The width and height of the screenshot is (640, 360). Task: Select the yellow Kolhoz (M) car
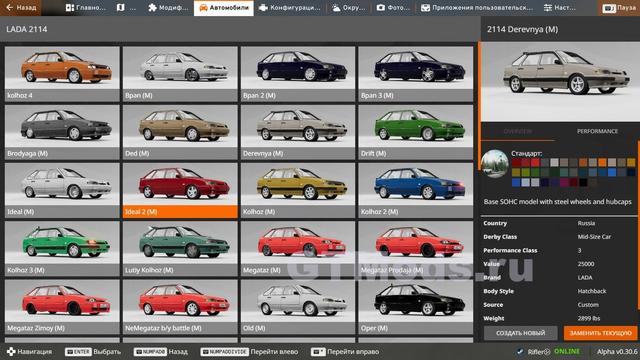(298, 191)
